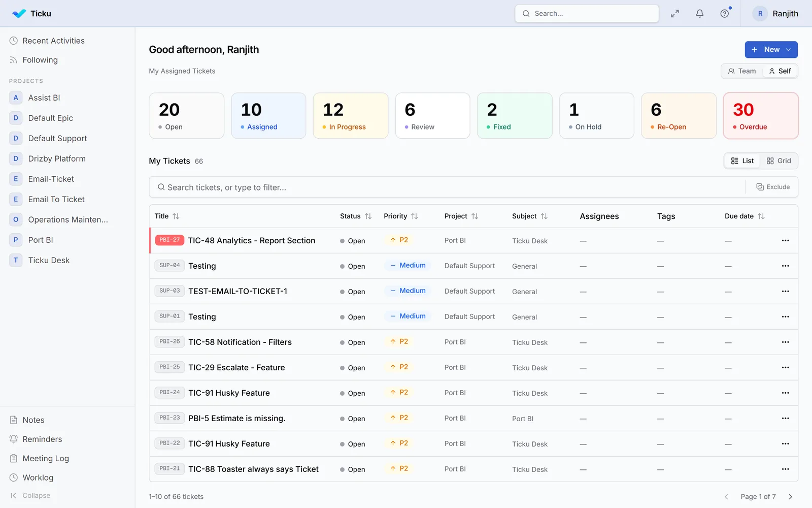This screenshot has width=812, height=508.
Task: Click the Ranjith user avatar
Action: 760,14
